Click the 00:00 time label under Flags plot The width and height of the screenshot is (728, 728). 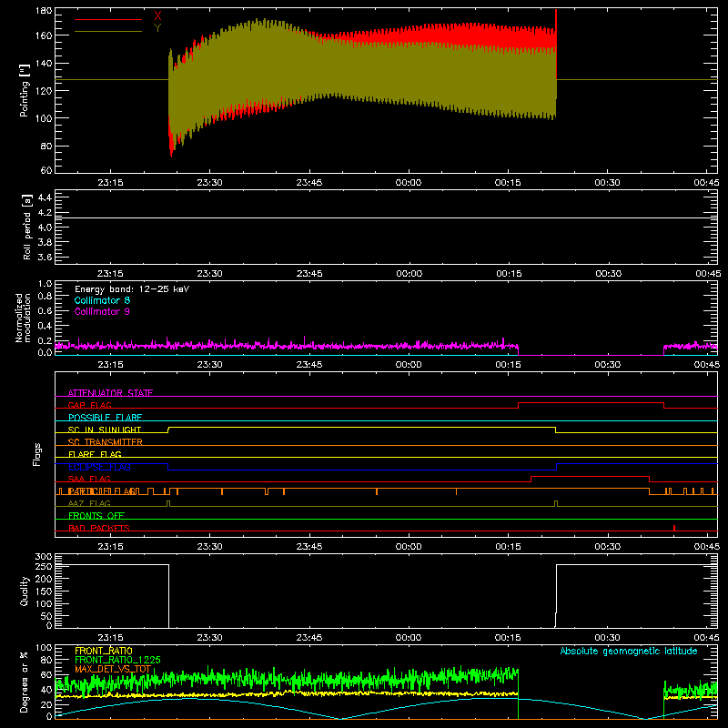[409, 547]
